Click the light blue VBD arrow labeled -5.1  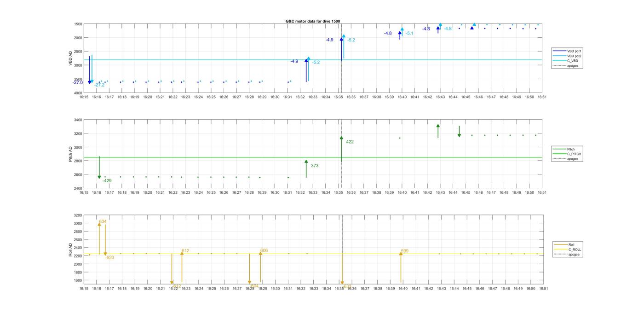pyautogui.click(x=402, y=31)
